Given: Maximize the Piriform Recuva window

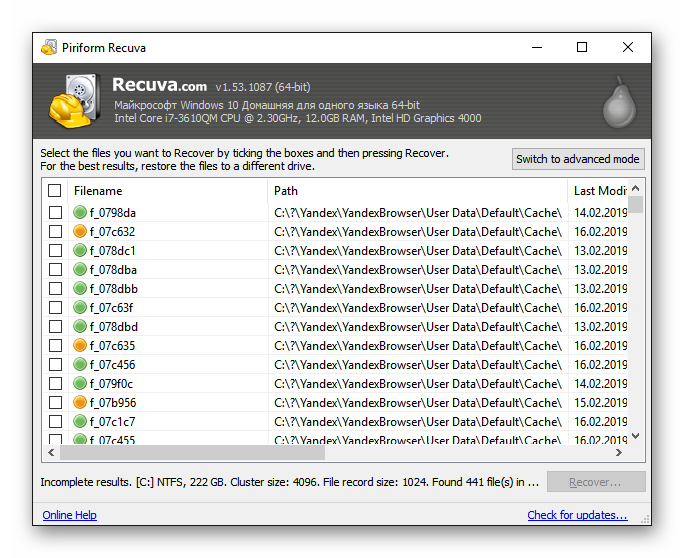Looking at the screenshot, I should 582,47.
